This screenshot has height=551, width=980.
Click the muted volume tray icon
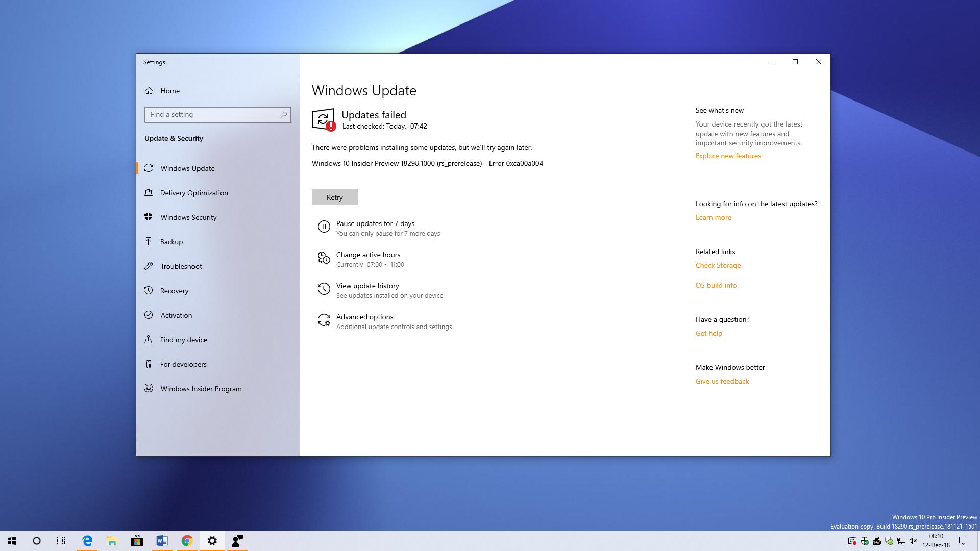pos(914,541)
